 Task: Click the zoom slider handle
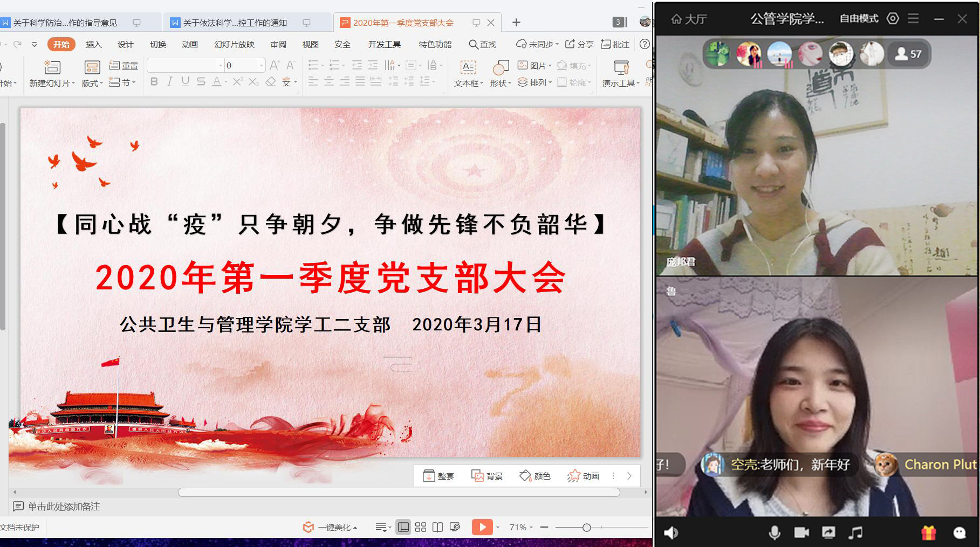click(586, 528)
